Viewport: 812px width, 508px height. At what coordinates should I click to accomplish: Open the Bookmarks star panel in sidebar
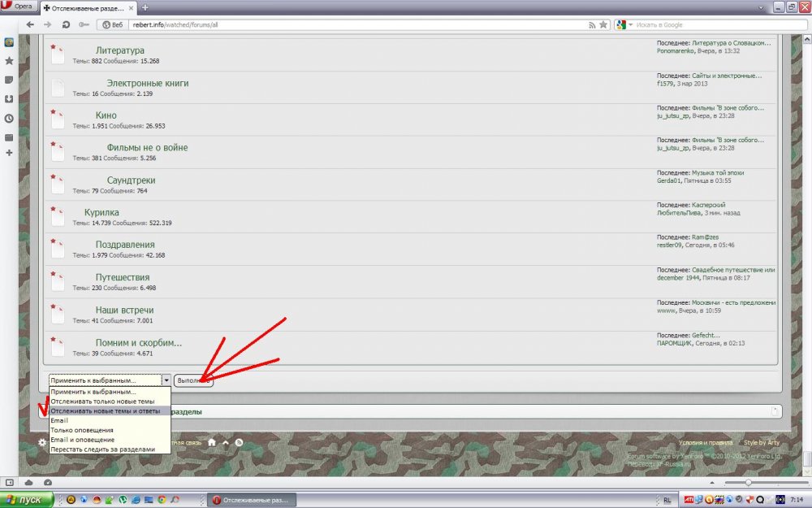point(9,61)
